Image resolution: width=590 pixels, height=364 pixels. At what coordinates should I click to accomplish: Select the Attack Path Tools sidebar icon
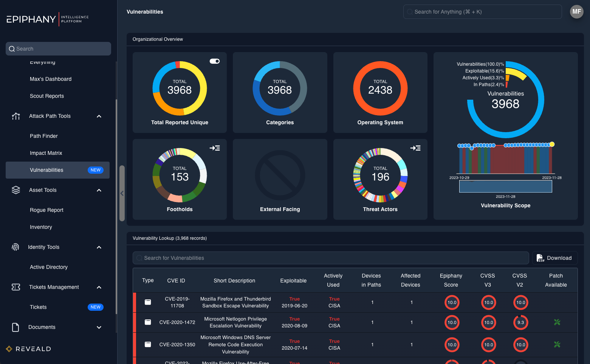coord(15,116)
